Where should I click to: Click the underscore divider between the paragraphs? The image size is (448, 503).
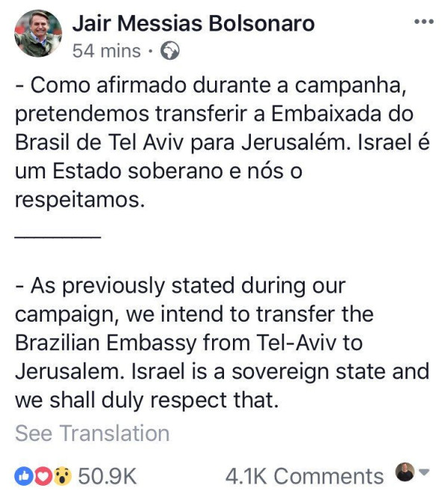click(x=57, y=234)
